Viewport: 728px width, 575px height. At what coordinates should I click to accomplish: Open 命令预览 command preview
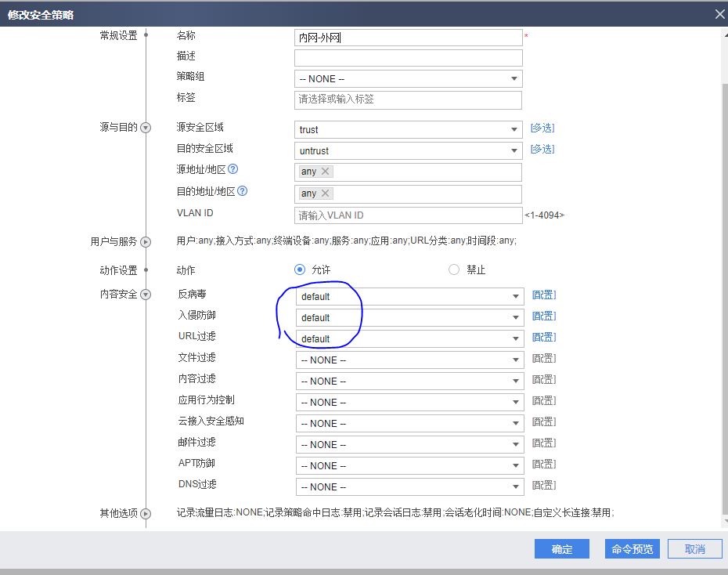tap(632, 549)
